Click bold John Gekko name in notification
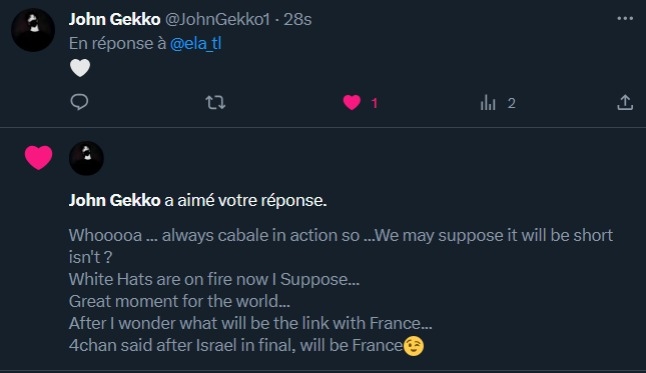 (x=115, y=200)
